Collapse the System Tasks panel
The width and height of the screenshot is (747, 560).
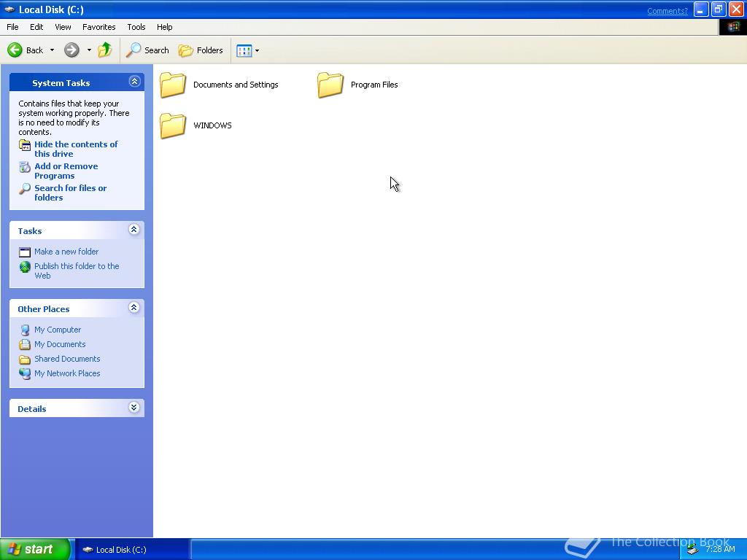tap(134, 82)
